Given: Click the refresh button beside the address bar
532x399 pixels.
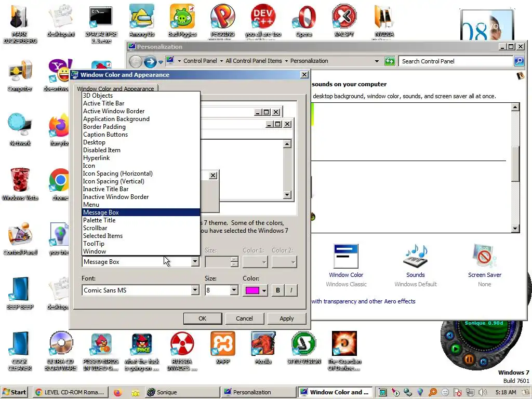Looking at the screenshot, I should click(390, 61).
